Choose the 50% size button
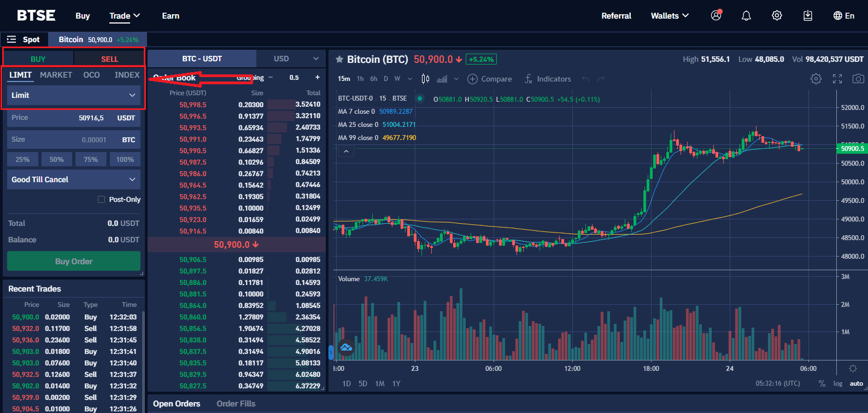 57,160
